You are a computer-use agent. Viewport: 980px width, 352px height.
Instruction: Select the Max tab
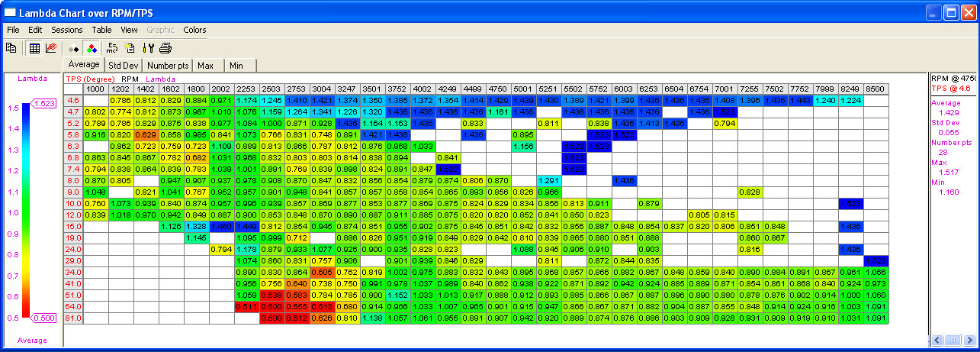coord(206,66)
